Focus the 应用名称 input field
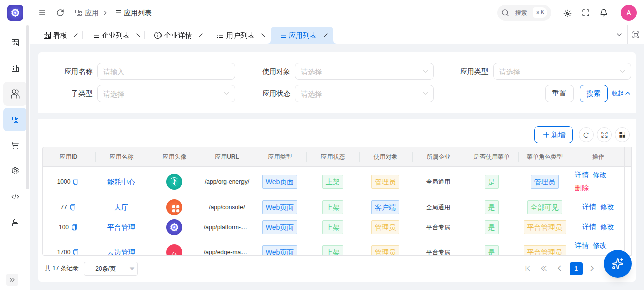 166,71
